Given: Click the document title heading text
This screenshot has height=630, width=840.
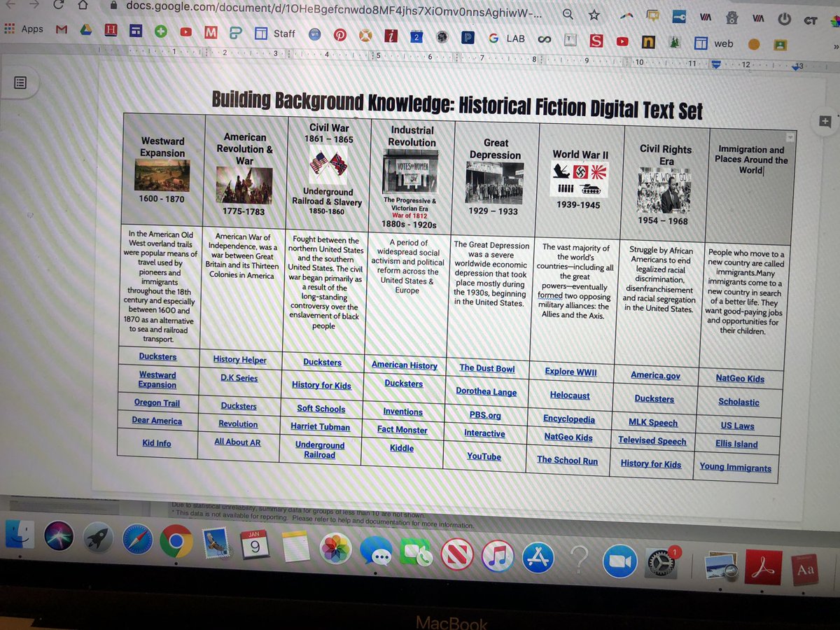Looking at the screenshot, I should tap(457, 104).
